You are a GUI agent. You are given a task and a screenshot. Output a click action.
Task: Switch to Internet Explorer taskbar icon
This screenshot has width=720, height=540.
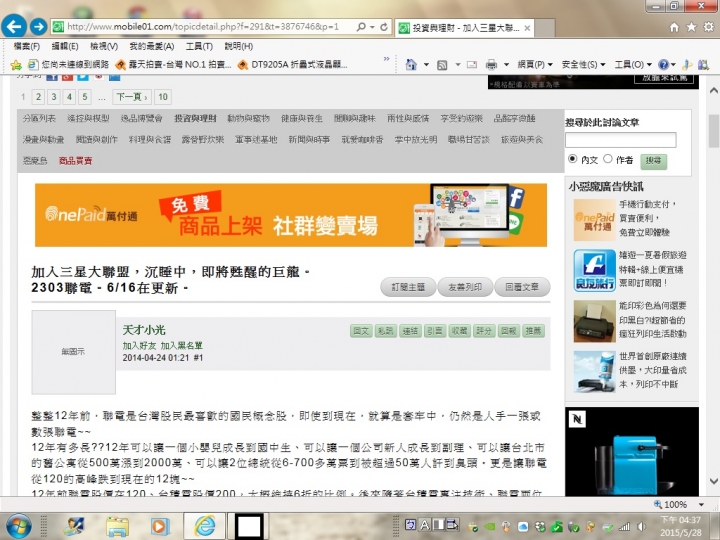pyautogui.click(x=205, y=526)
